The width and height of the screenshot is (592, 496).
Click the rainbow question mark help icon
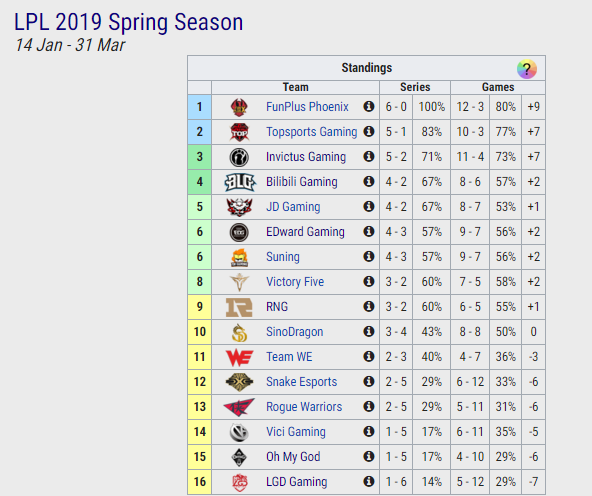(526, 69)
